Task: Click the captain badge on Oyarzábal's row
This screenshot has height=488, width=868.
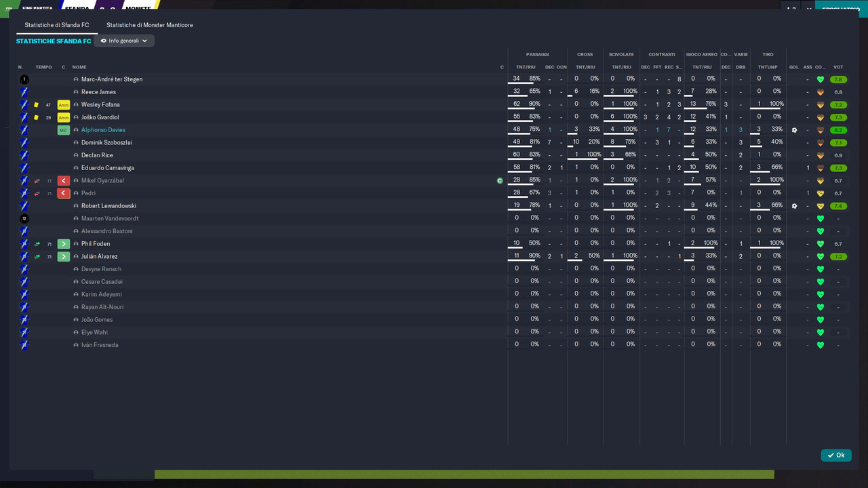Action: [x=500, y=181]
